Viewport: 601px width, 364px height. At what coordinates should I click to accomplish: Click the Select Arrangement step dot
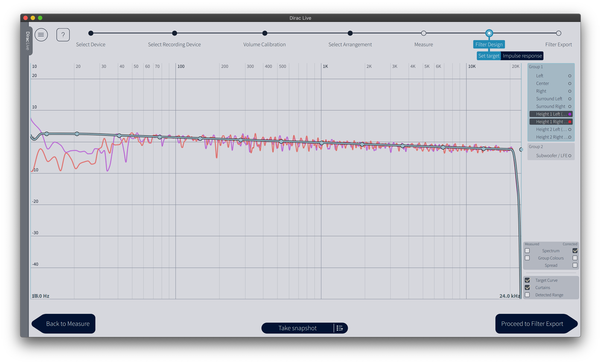(350, 33)
